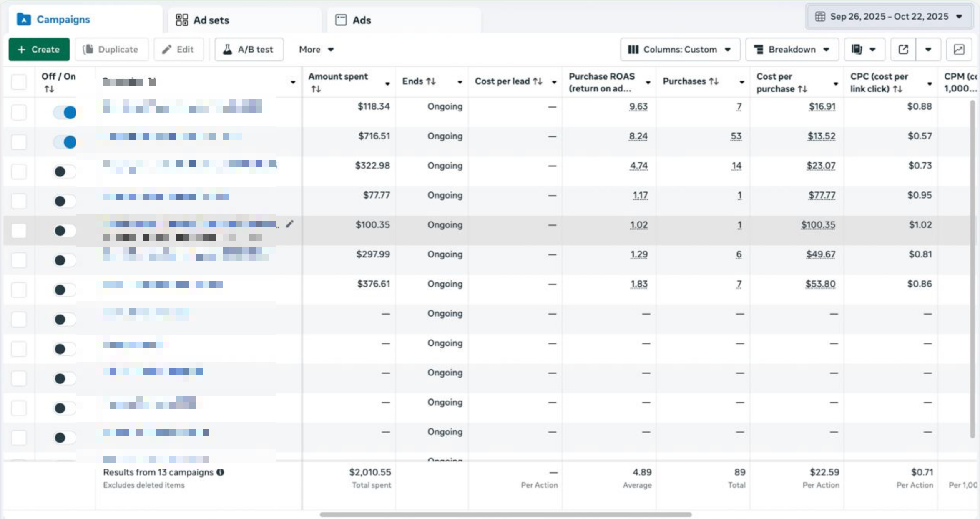Tick the checkbox for the $322.98 campaign
980x519 pixels.
pos(19,171)
